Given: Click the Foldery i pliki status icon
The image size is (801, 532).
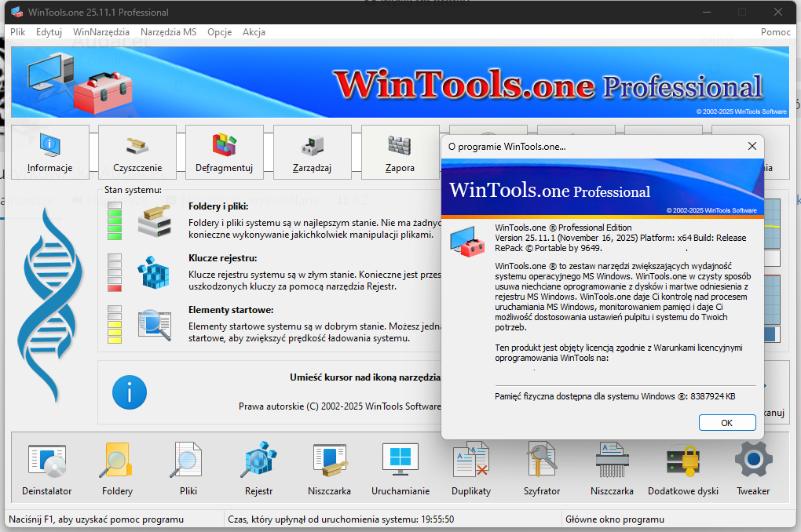Looking at the screenshot, I should 154,220.
